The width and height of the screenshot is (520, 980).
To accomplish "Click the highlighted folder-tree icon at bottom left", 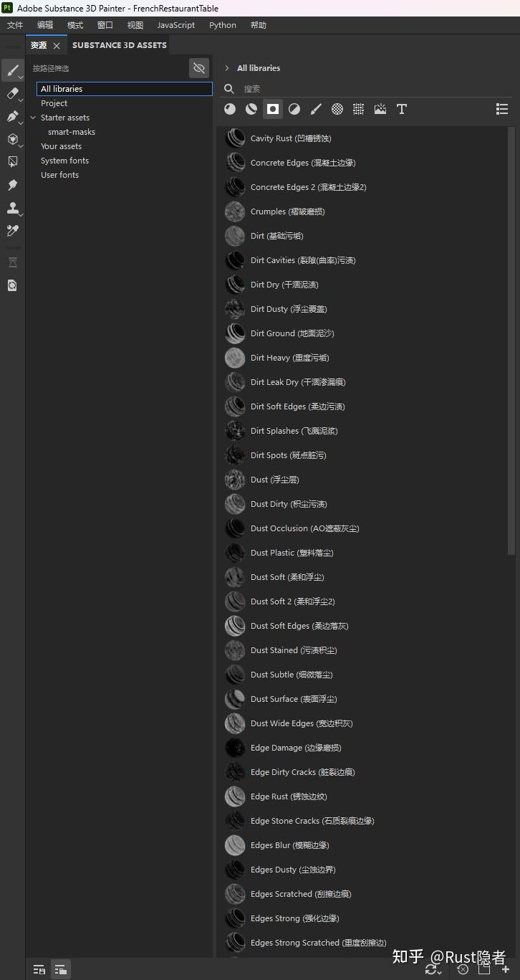I will 61,969.
